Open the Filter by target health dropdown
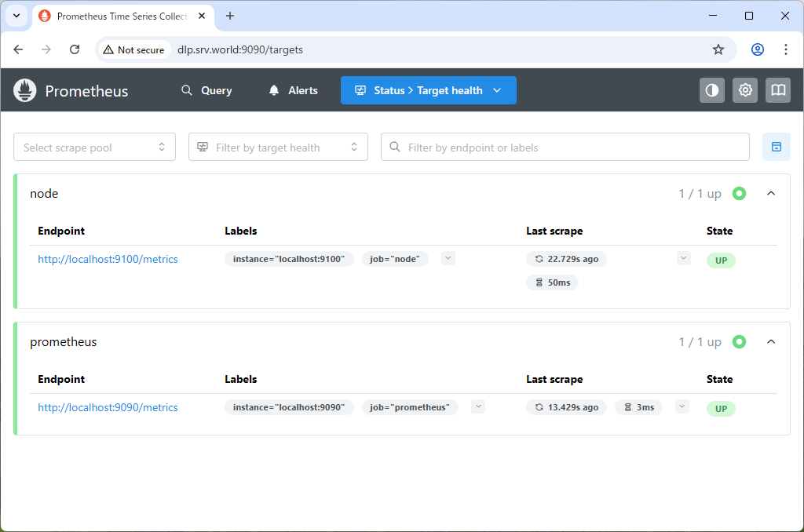 click(278, 147)
